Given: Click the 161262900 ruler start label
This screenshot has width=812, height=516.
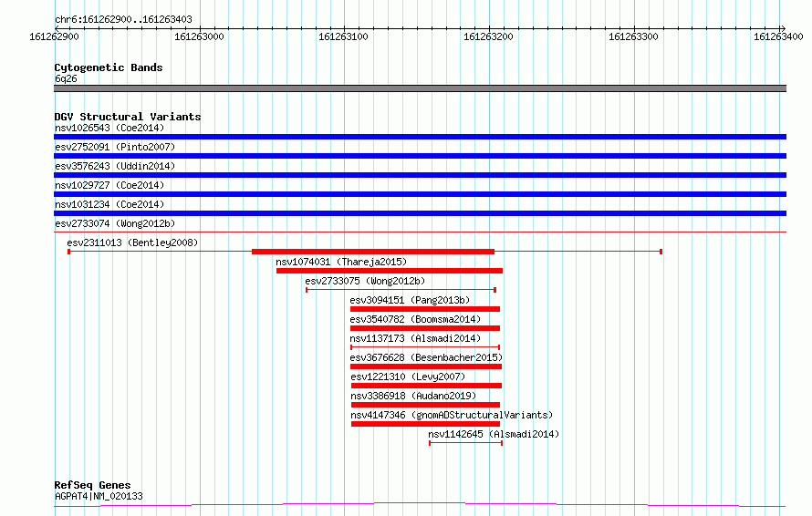Looking at the screenshot, I should click(55, 36).
